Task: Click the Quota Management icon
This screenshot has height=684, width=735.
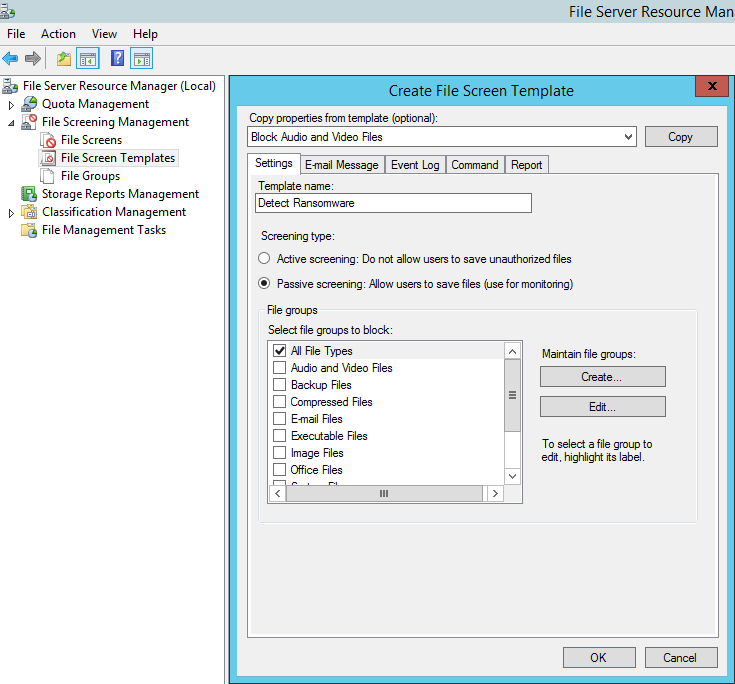Action: (x=29, y=104)
